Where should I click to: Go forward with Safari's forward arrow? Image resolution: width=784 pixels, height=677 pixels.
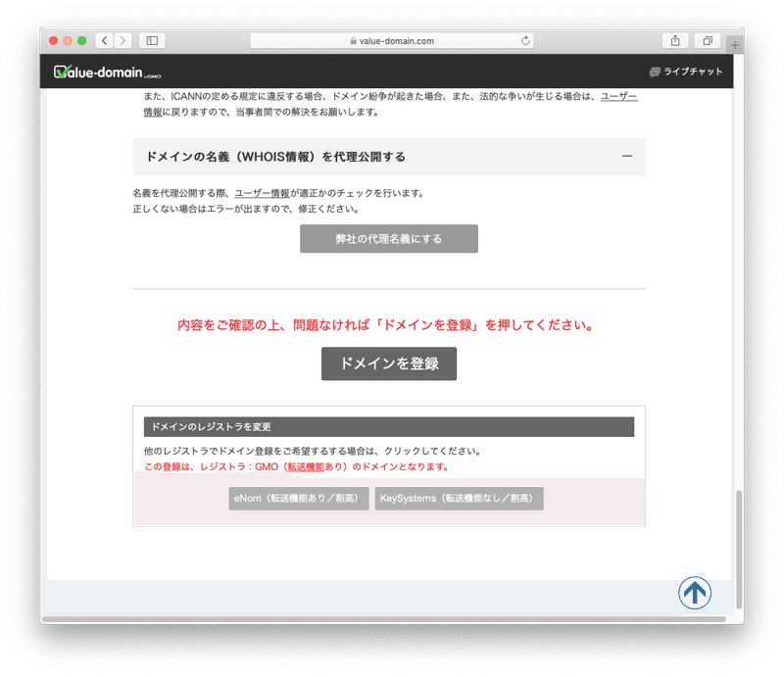[123, 40]
